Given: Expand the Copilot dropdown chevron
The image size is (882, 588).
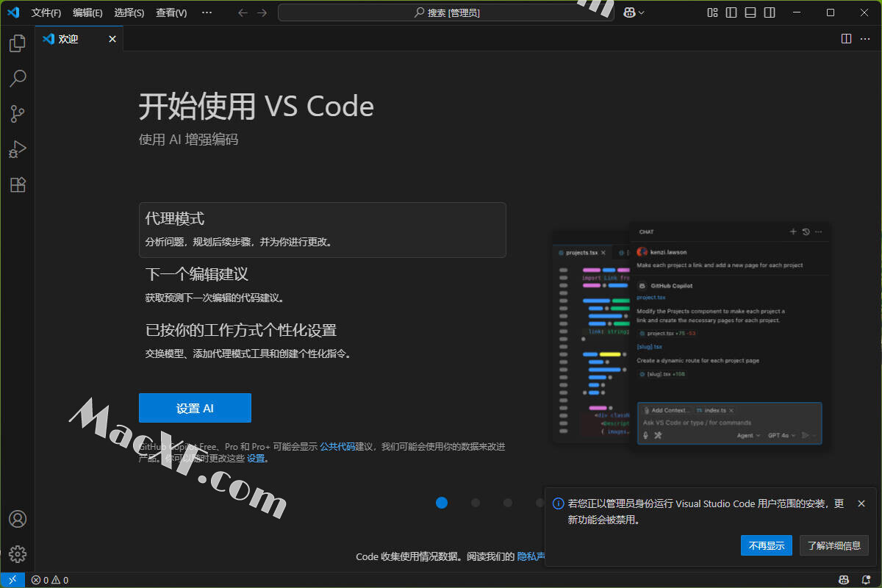Looking at the screenshot, I should 642,12.
